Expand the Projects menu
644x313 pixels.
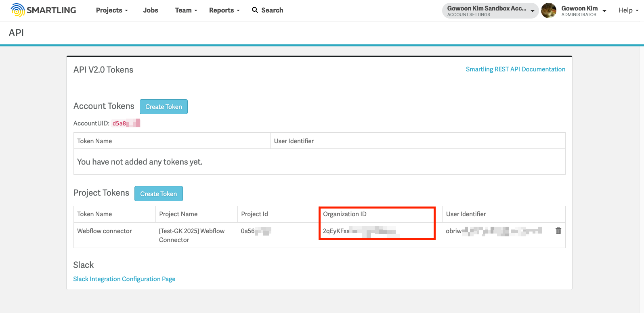point(112,10)
